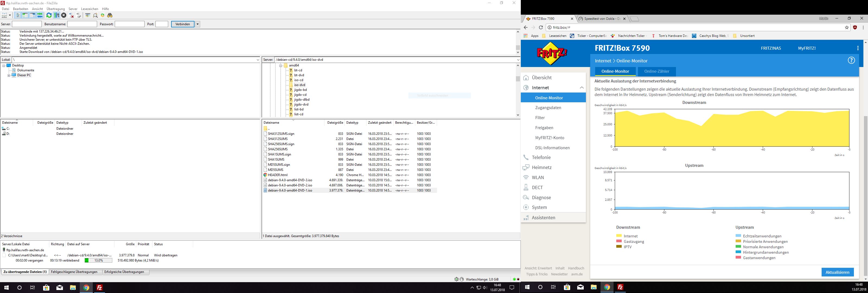The height and width of the screenshot is (293, 868).
Task: Toggle filename filters magnifier icon
Action: [95, 15]
